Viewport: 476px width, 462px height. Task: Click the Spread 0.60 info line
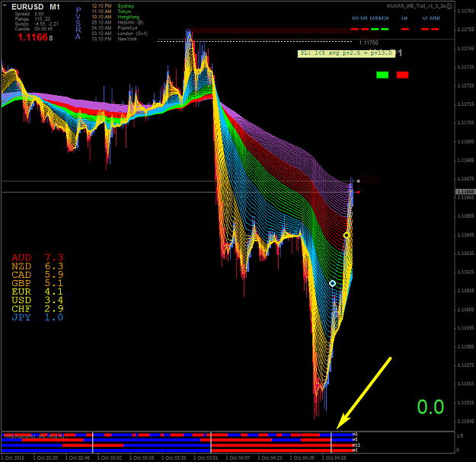pyautogui.click(x=29, y=14)
